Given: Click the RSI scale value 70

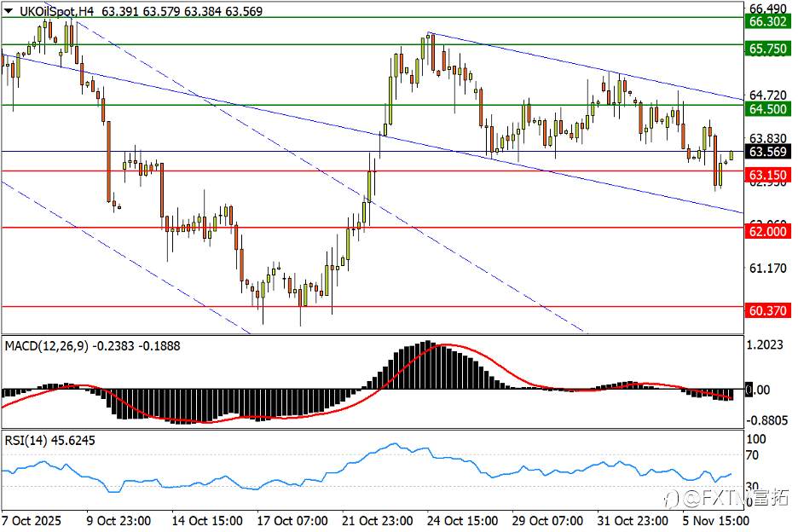Looking at the screenshot, I should tap(752, 454).
